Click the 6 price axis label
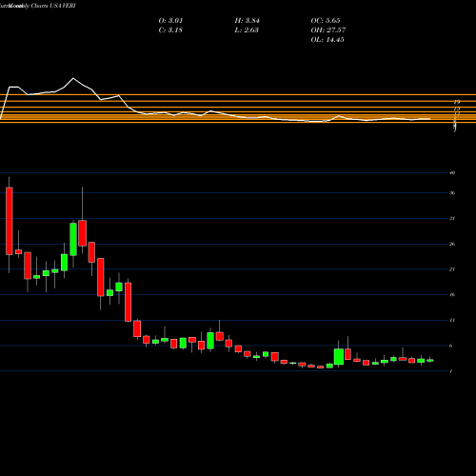476x476 pixels. tap(451, 346)
